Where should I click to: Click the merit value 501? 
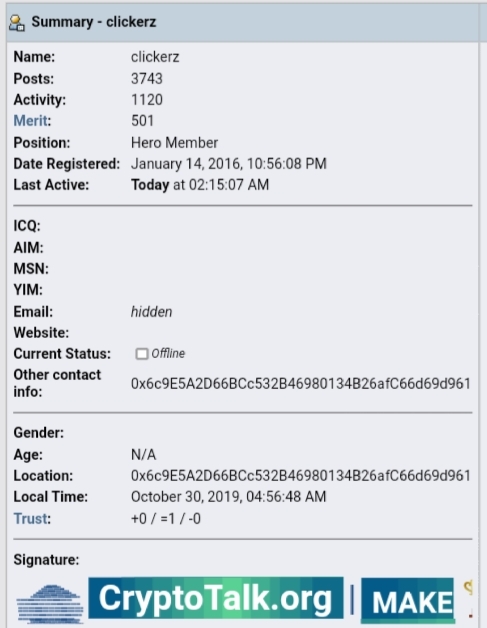142,121
